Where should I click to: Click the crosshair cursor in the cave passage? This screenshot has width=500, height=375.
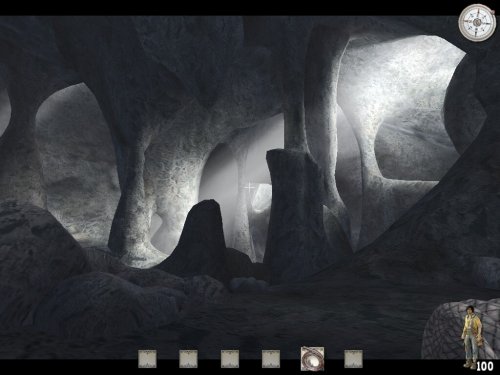[249, 188]
